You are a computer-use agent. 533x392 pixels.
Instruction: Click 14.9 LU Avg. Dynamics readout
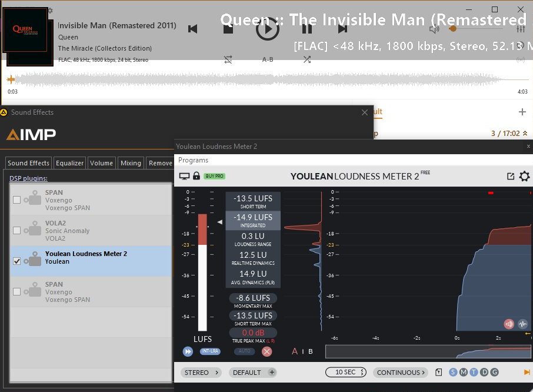click(253, 277)
